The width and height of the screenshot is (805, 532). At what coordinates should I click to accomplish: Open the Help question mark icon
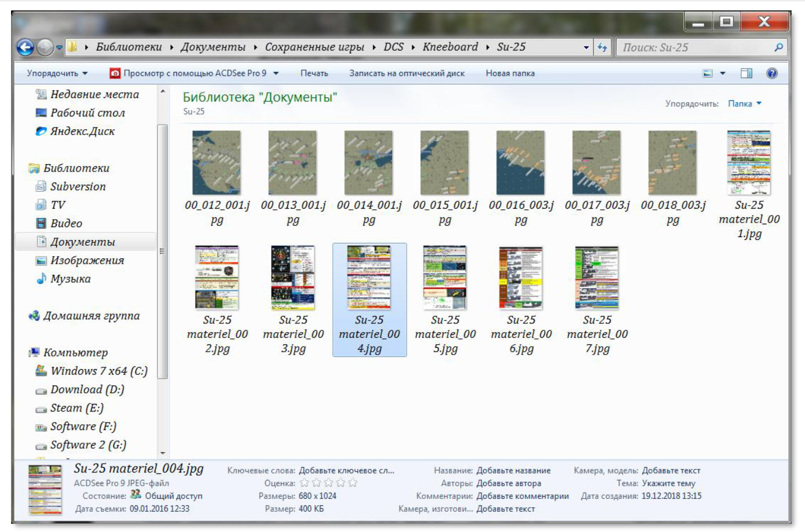click(x=771, y=73)
